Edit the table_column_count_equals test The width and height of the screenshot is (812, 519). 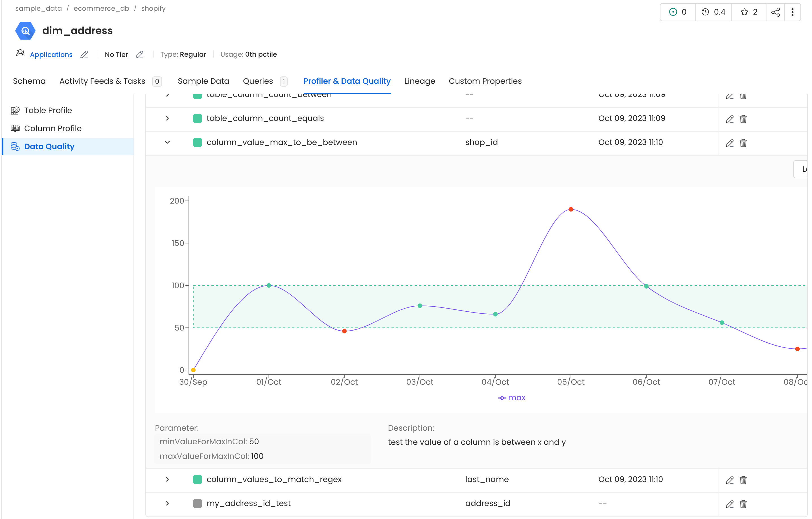(730, 119)
